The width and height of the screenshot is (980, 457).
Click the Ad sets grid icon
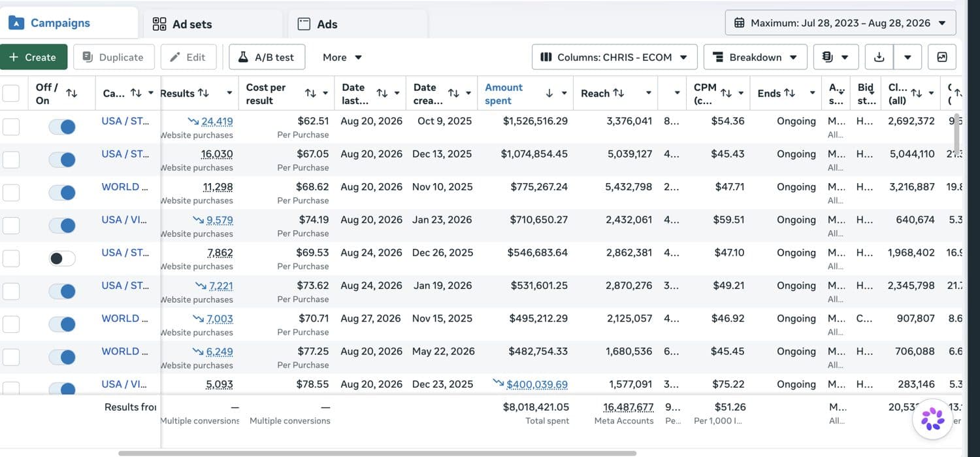[159, 24]
